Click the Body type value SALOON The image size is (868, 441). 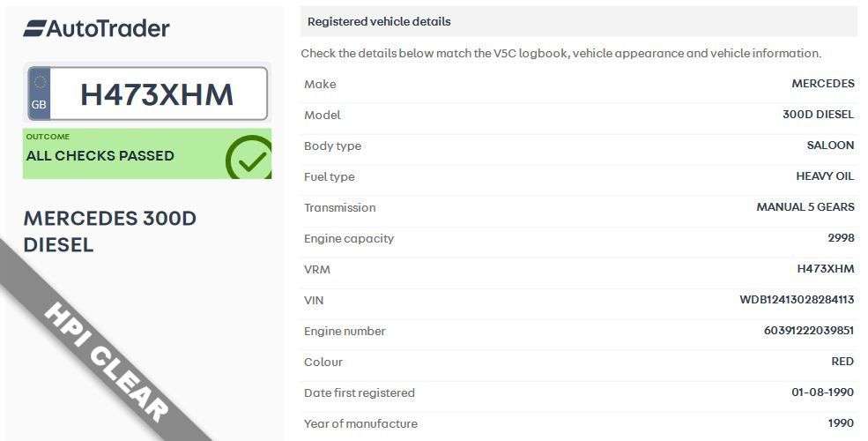(830, 146)
